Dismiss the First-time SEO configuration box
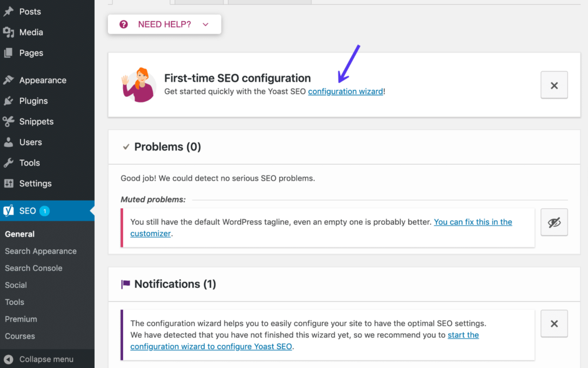Screen dimensions: 588x368 (554, 85)
